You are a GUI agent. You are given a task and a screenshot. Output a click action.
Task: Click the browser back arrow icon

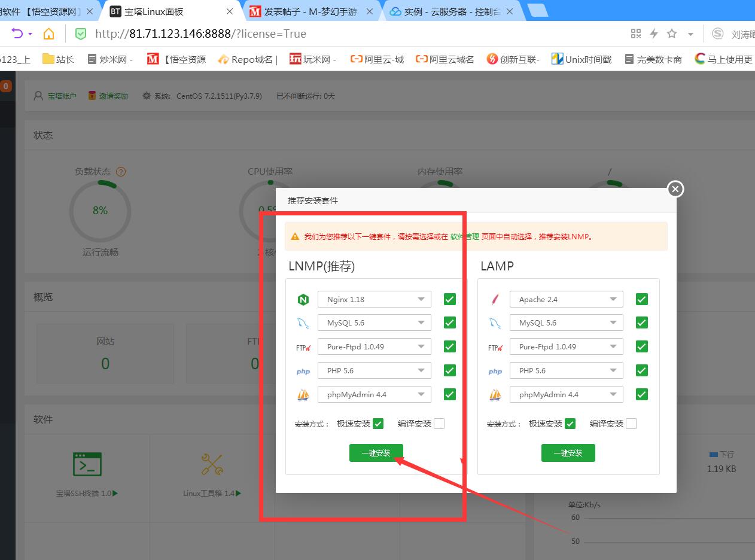coord(17,34)
